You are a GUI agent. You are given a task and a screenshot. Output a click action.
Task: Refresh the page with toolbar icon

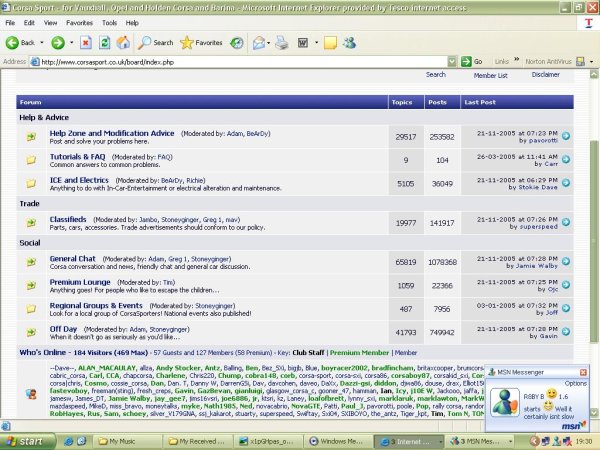coord(104,43)
